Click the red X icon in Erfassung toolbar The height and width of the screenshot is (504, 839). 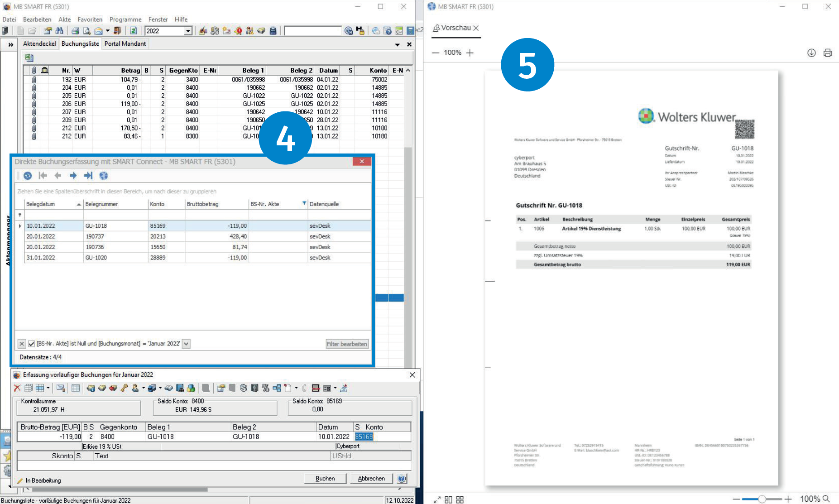point(17,388)
